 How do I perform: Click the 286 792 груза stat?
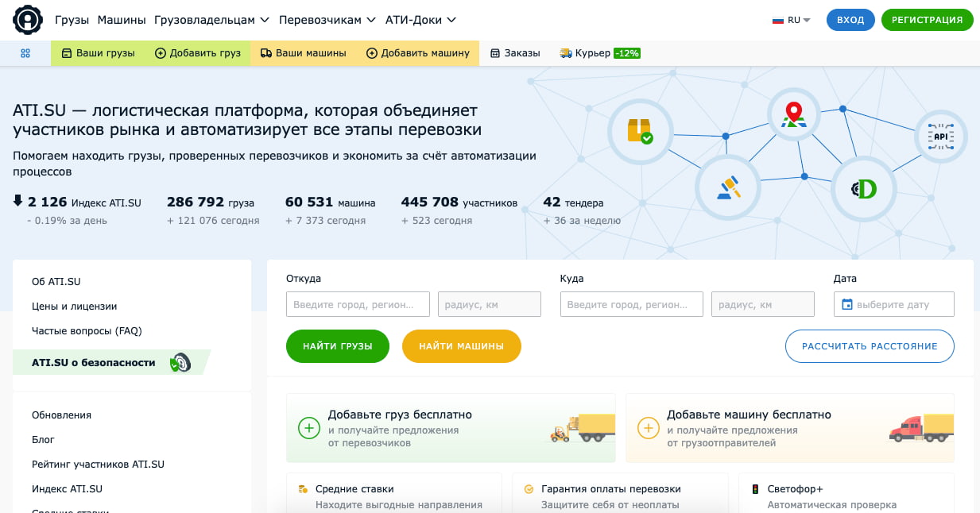pos(213,210)
